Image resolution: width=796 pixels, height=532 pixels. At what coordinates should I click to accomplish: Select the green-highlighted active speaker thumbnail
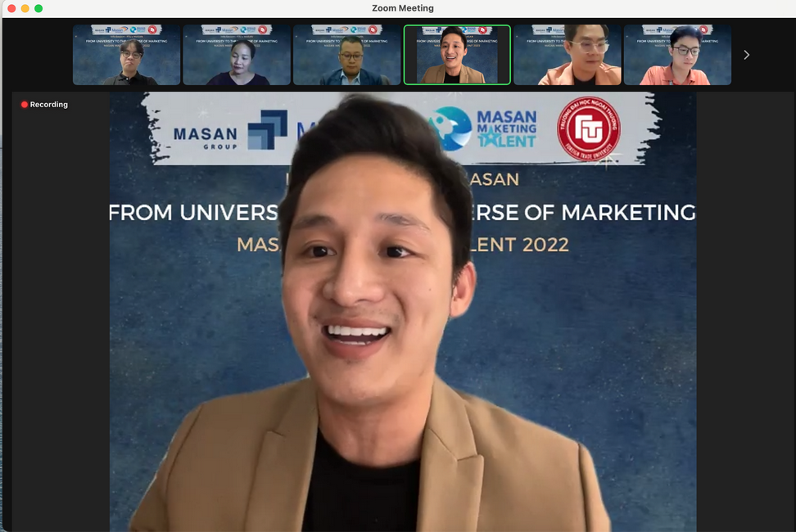pos(457,55)
